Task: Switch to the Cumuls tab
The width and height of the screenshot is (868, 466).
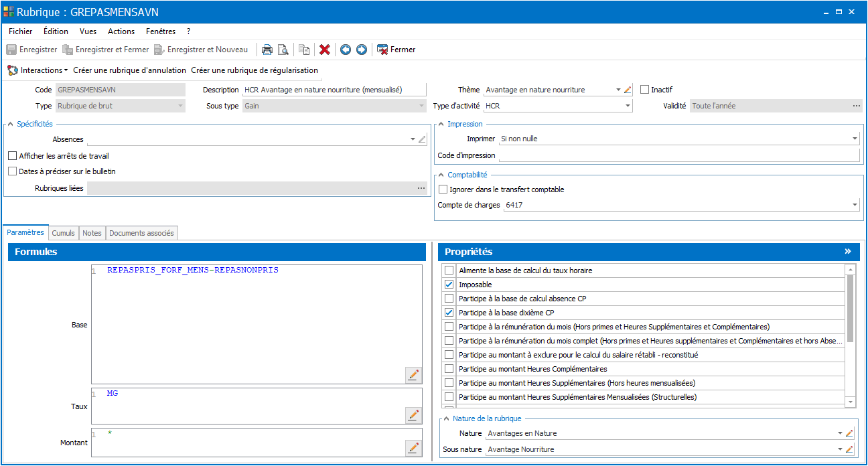Action: click(x=64, y=233)
